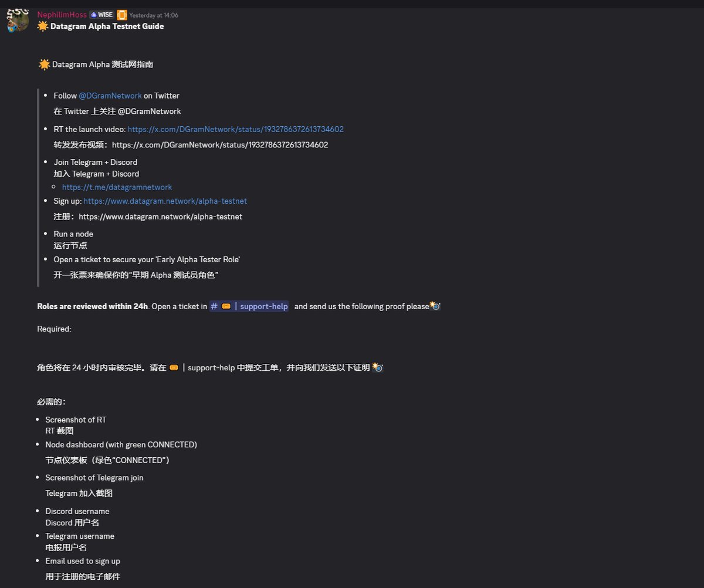The image size is (704, 588).
Task: Click the 'Datagram Alpha Testnet Guide' bold title
Action: [x=107, y=26]
